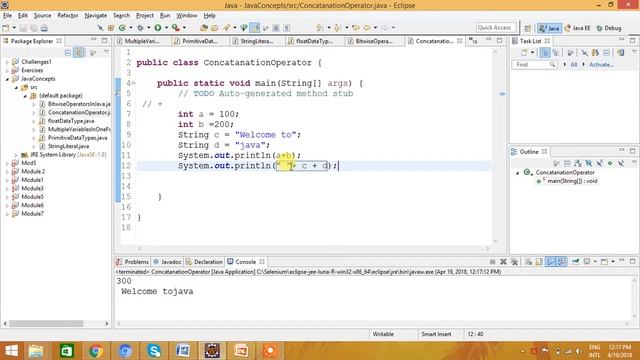Show hidden editor tabs list chevron
The image size is (640, 360).
point(473,41)
